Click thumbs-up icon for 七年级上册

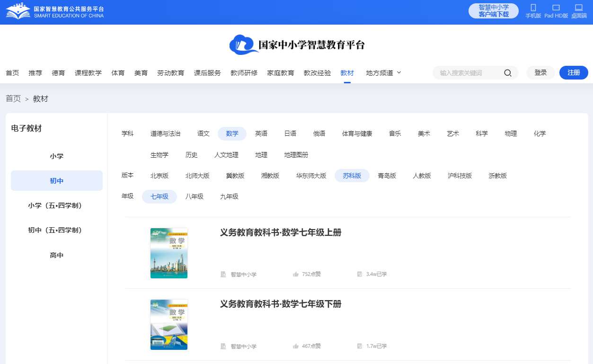pos(296,274)
